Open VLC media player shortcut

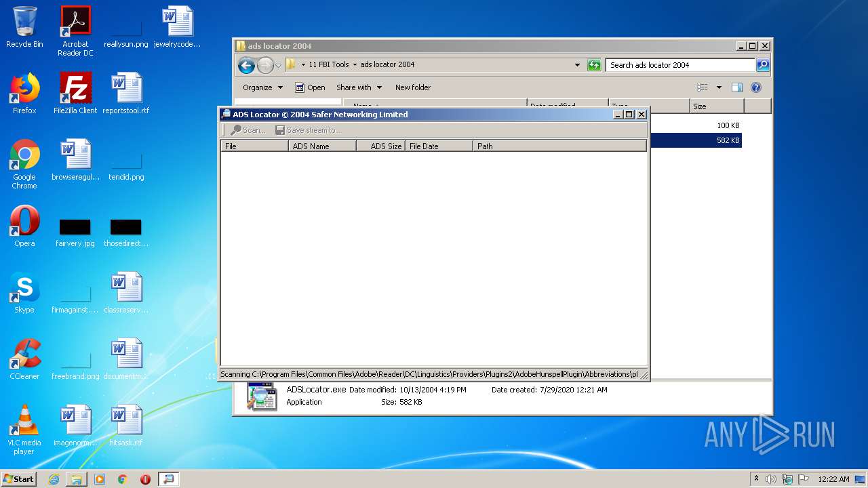click(24, 430)
